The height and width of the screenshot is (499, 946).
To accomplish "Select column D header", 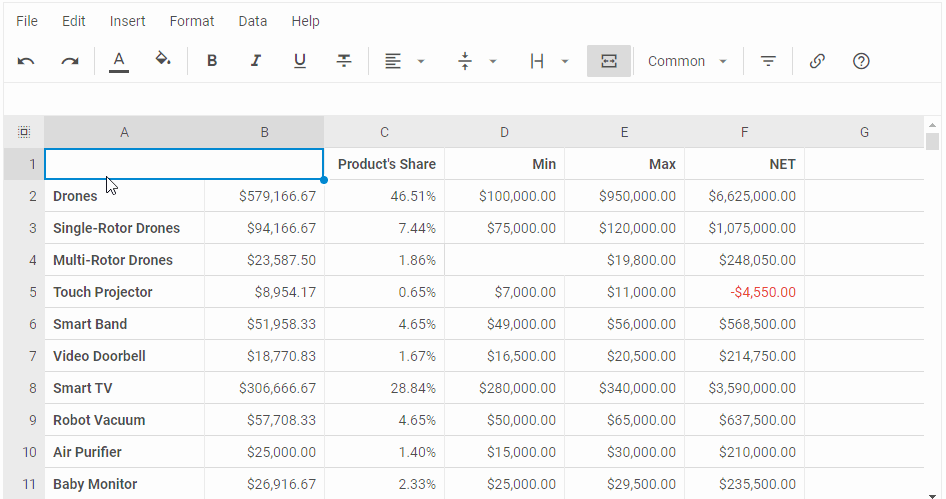I will [504, 132].
